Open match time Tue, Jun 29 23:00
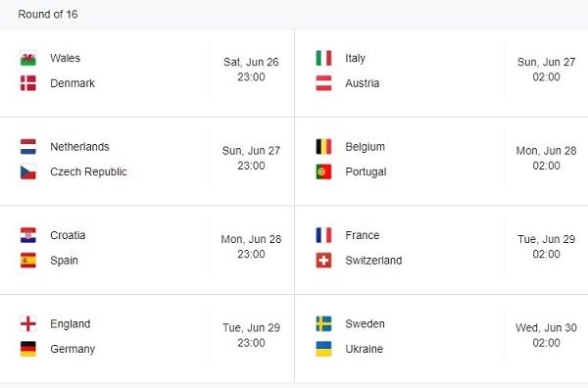Screen dimensions: 588x388 coord(251,335)
